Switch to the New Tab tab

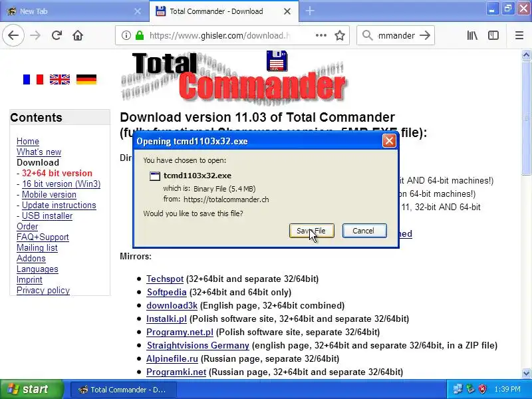point(74,11)
